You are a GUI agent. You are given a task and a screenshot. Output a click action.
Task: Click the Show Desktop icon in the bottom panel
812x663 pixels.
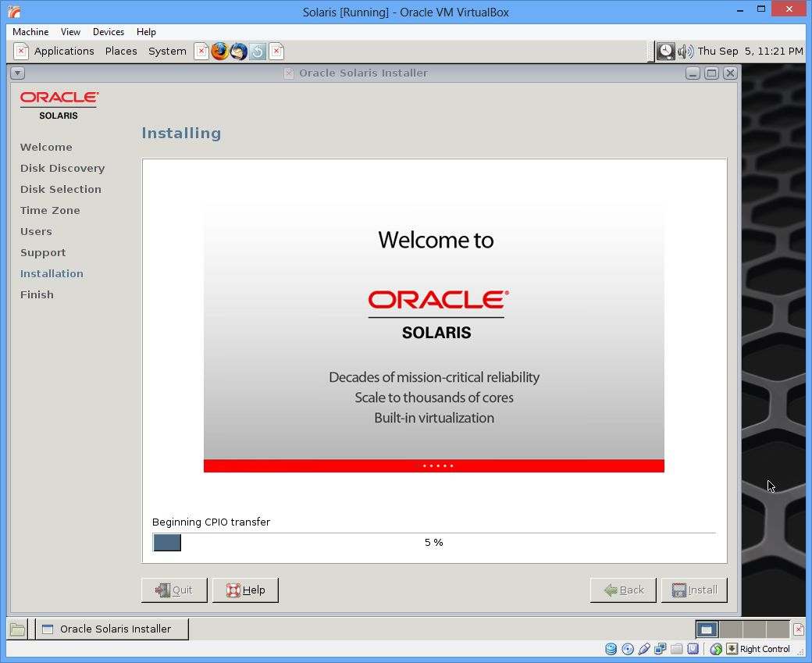click(x=17, y=629)
